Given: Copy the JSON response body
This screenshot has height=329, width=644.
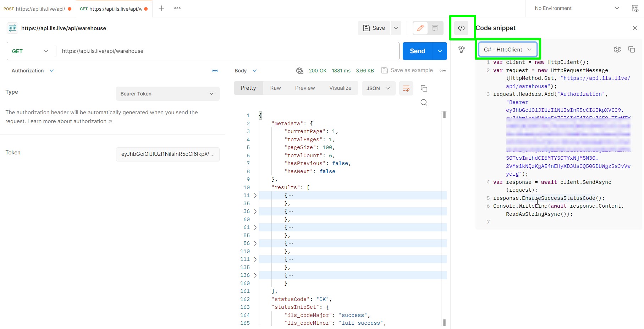Looking at the screenshot, I should [x=424, y=88].
